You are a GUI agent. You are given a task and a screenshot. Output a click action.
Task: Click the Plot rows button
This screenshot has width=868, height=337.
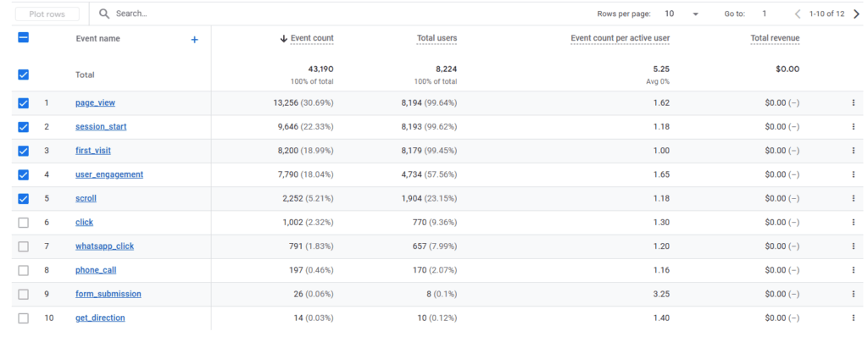tap(47, 14)
